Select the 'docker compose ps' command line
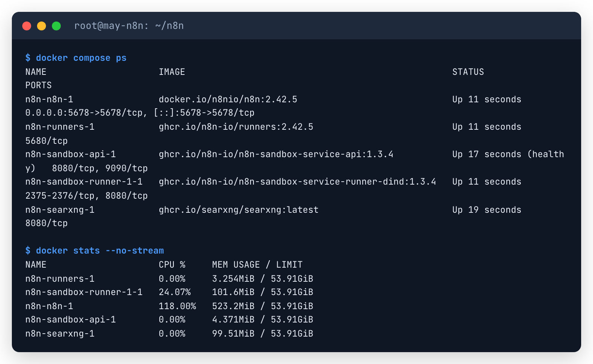Viewport: 593px width, 364px height. tap(76, 58)
